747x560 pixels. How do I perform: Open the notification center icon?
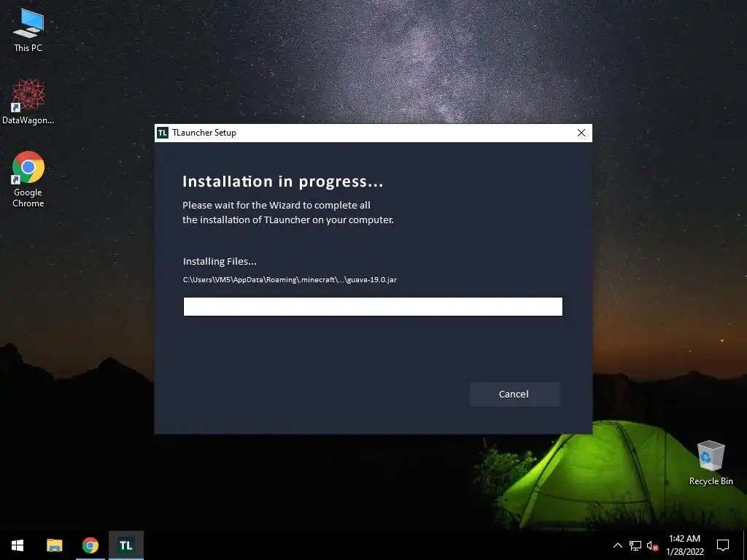[723, 545]
